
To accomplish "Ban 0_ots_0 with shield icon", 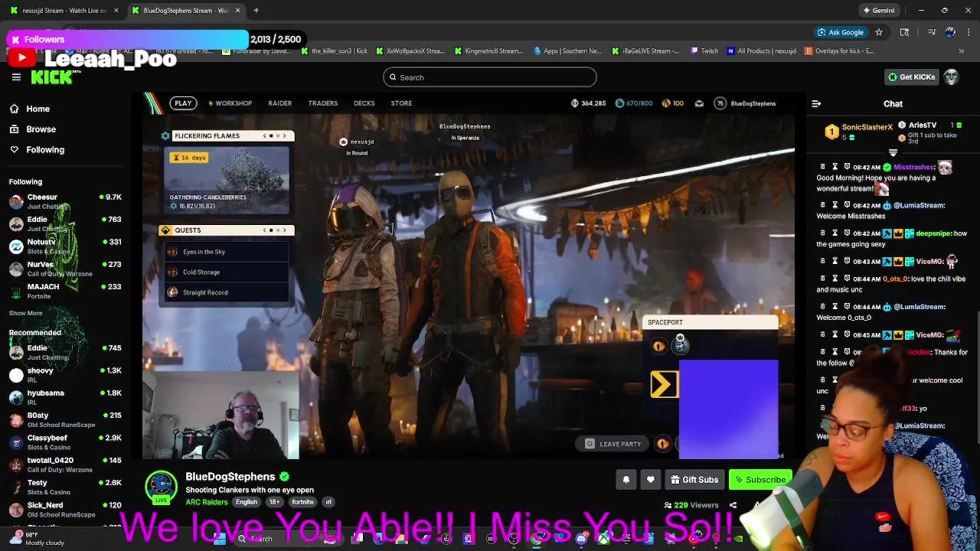I will tap(847, 279).
